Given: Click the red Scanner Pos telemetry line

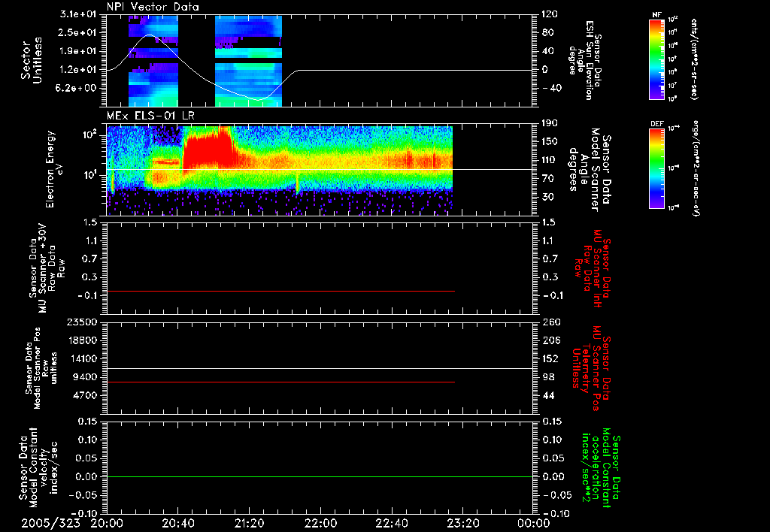Looking at the screenshot, I should click(x=281, y=382).
